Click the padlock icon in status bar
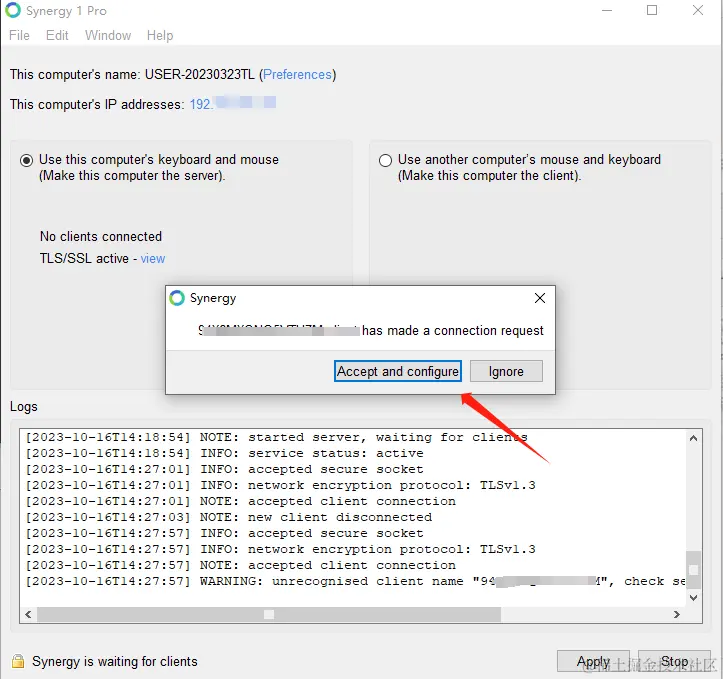Image resolution: width=723 pixels, height=679 pixels. pos(18,661)
